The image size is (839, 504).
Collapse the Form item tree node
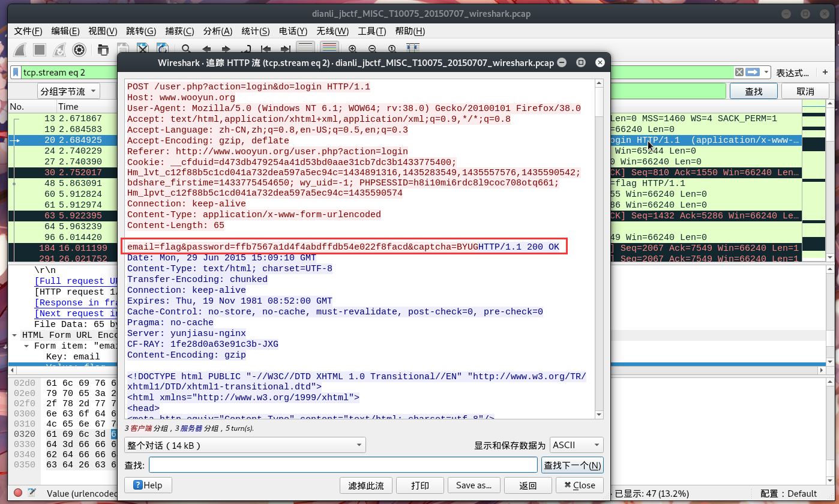click(x=26, y=346)
